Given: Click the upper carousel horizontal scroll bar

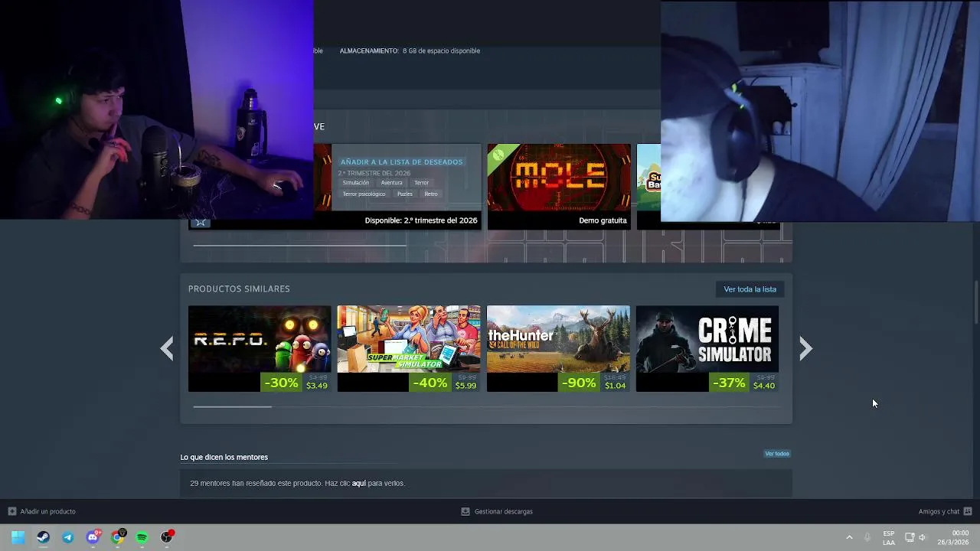Looking at the screenshot, I should [299, 246].
